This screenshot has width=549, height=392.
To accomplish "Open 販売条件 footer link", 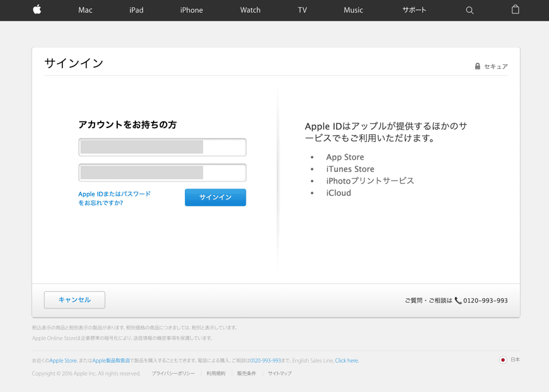I will click(246, 374).
